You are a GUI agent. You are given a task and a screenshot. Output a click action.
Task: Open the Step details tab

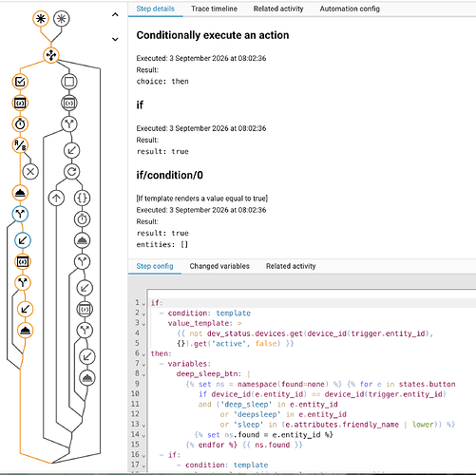(156, 9)
